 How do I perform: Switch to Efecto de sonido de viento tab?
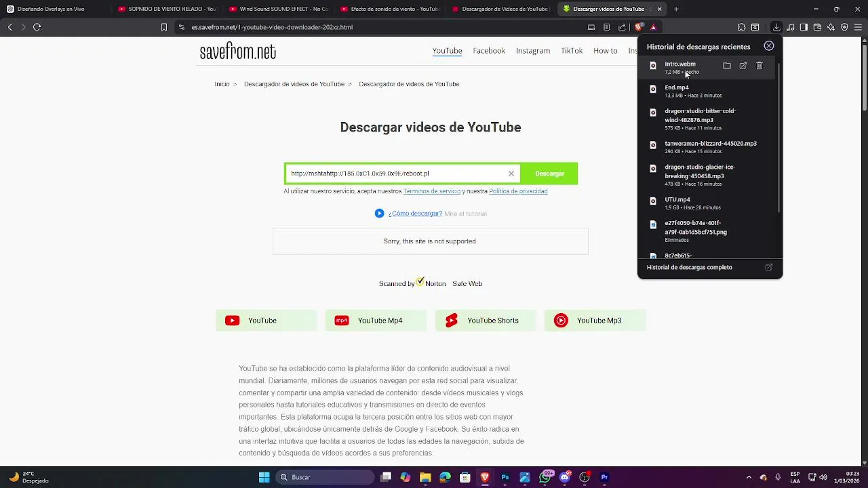coord(389,9)
